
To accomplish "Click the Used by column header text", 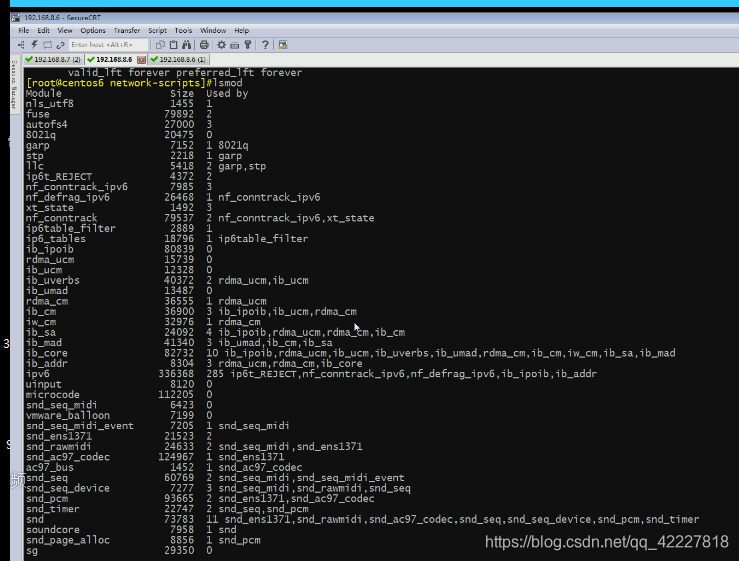I will (x=227, y=93).
